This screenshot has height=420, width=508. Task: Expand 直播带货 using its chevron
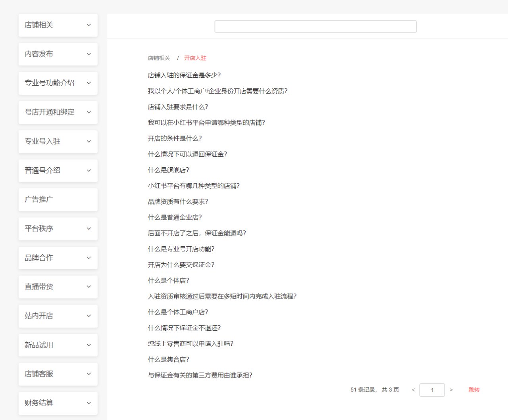pos(89,287)
